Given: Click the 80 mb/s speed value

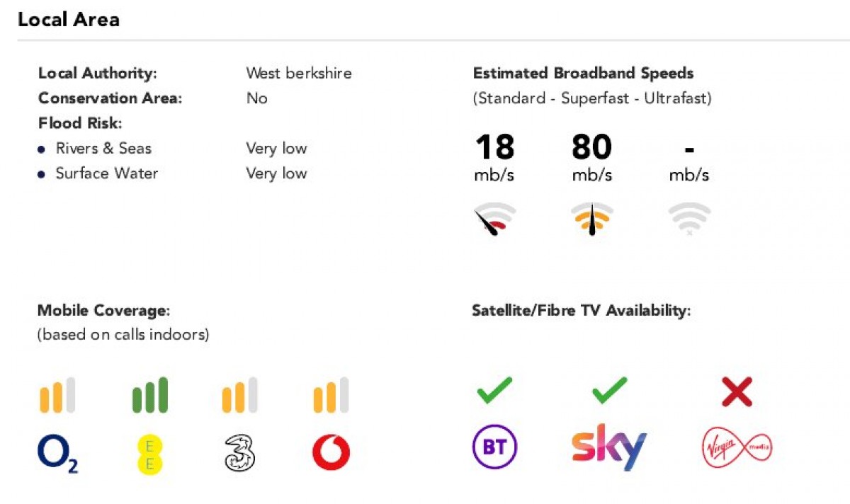Looking at the screenshot, I should (591, 149).
